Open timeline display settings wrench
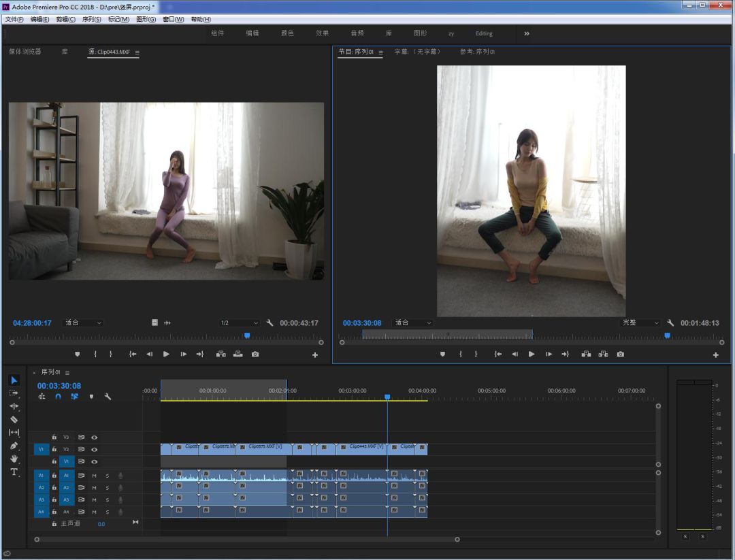This screenshot has height=560, width=735. click(108, 397)
